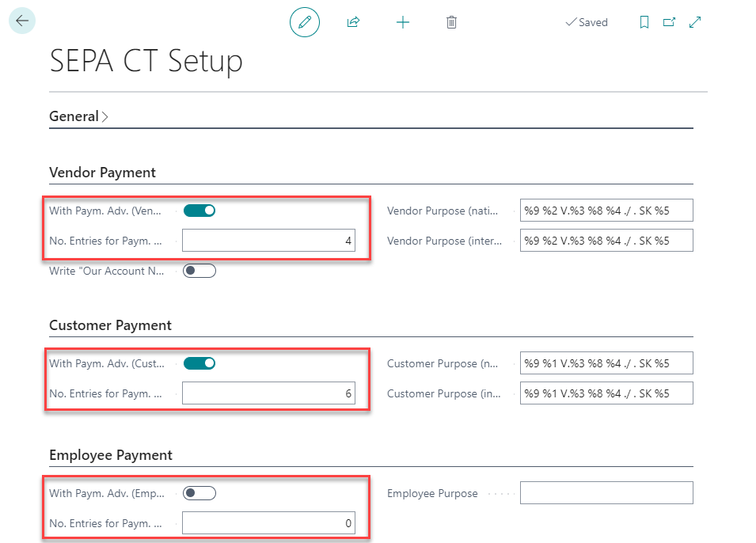Click the Saved status indicator
This screenshot has height=543, width=756.
[587, 22]
